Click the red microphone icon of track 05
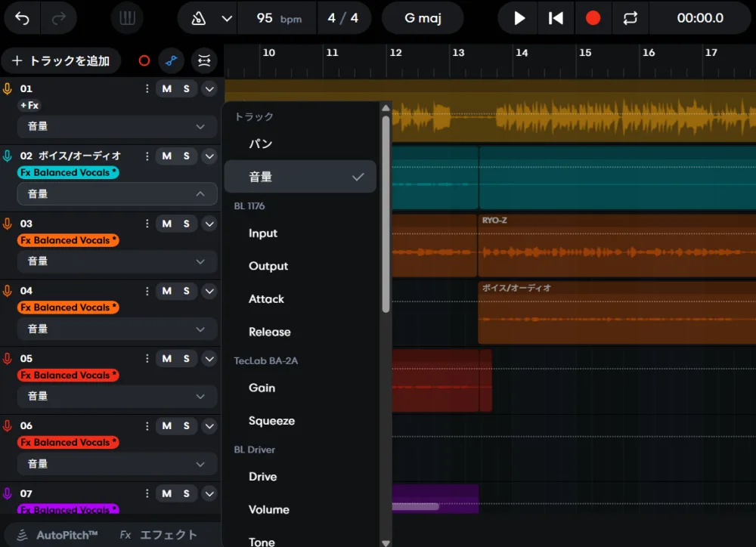Image resolution: width=756 pixels, height=547 pixels. (8, 359)
